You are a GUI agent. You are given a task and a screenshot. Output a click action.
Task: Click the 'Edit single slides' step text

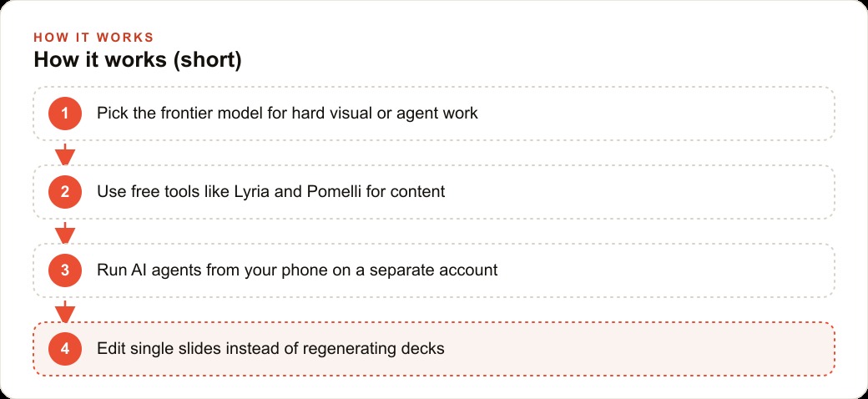pos(270,349)
